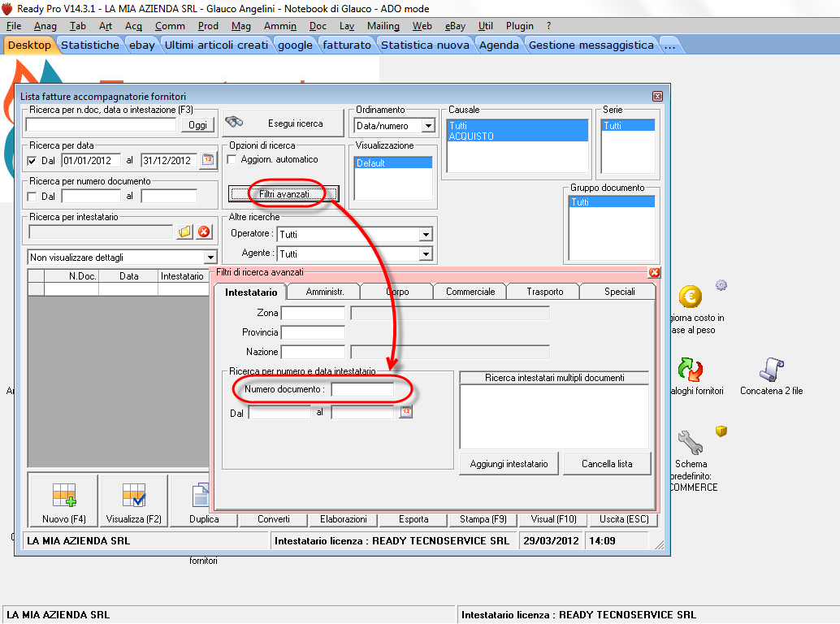
Task: Clear intestatario with the red X icon
Action: coord(204,232)
